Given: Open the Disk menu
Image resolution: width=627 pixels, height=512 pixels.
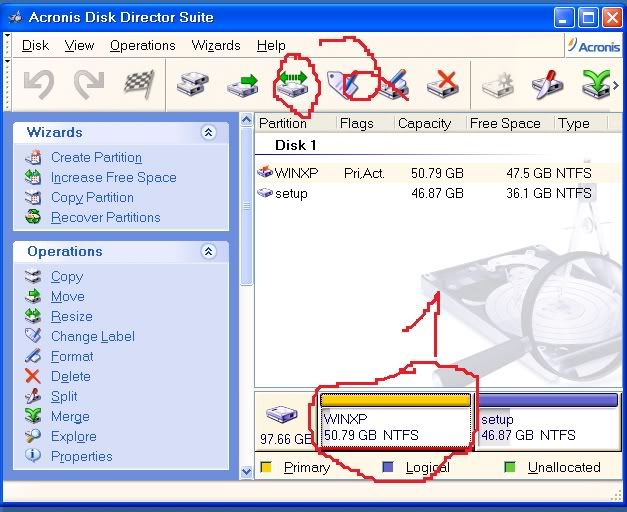Looking at the screenshot, I should point(36,46).
